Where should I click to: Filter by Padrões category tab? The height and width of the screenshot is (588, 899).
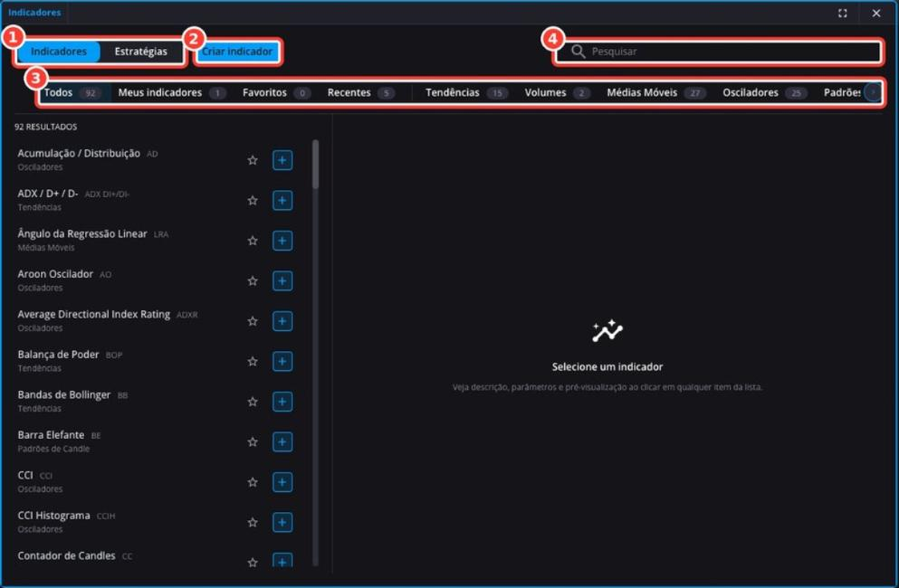(x=842, y=93)
